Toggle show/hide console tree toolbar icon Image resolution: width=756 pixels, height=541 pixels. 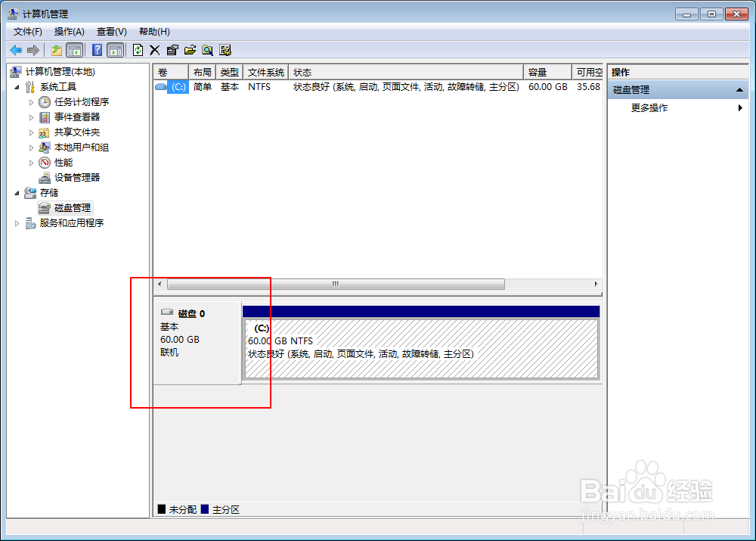tap(75, 50)
